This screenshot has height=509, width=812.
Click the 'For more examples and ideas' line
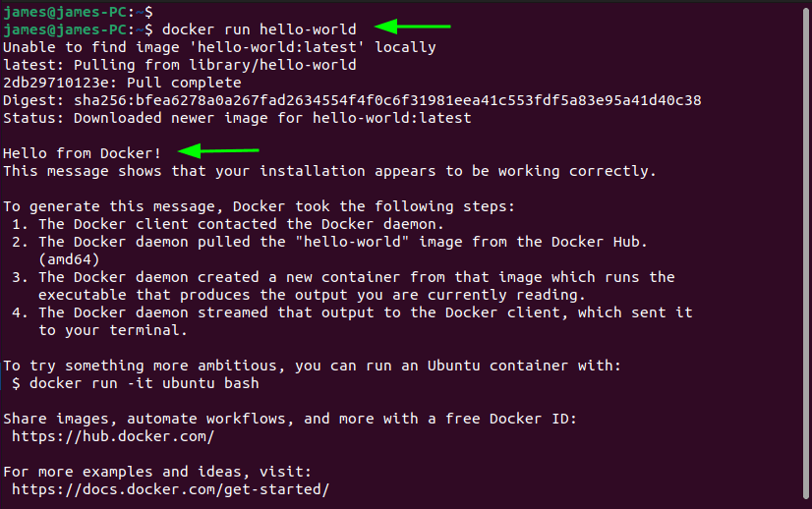(157, 472)
